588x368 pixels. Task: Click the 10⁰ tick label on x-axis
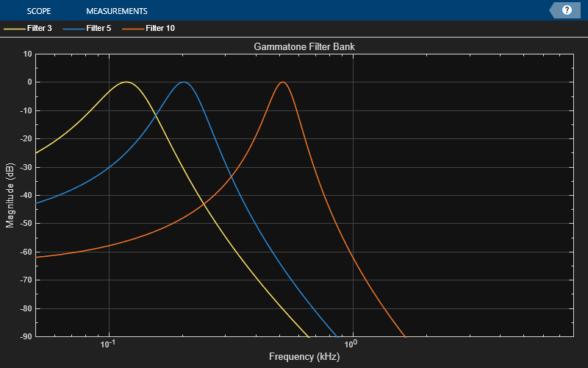[351, 344]
